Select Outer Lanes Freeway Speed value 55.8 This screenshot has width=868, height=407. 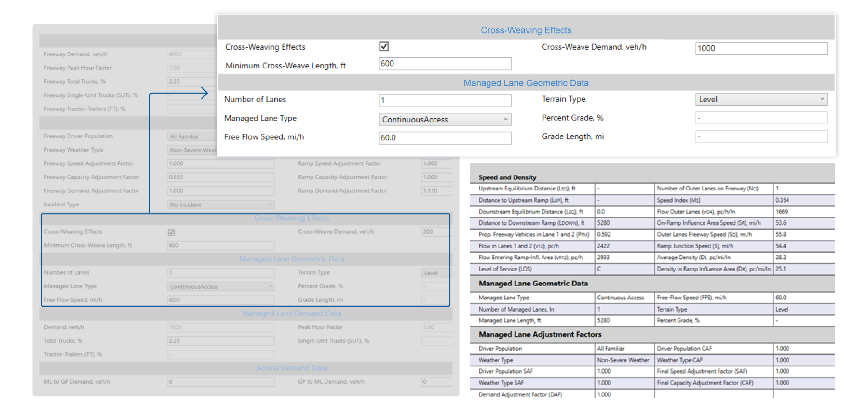tap(781, 235)
